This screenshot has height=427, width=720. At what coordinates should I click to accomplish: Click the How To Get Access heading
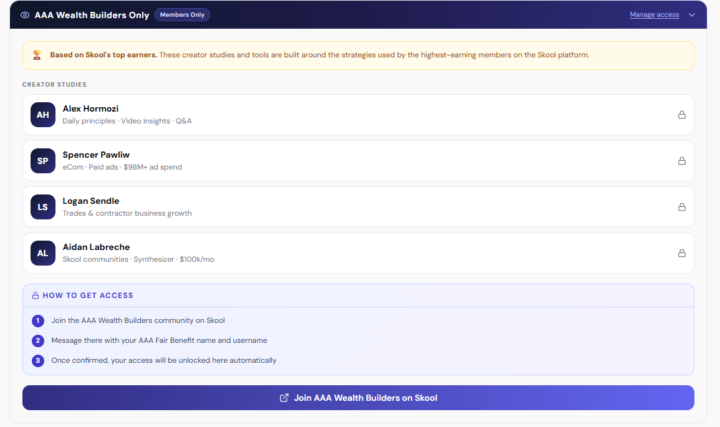click(x=88, y=296)
